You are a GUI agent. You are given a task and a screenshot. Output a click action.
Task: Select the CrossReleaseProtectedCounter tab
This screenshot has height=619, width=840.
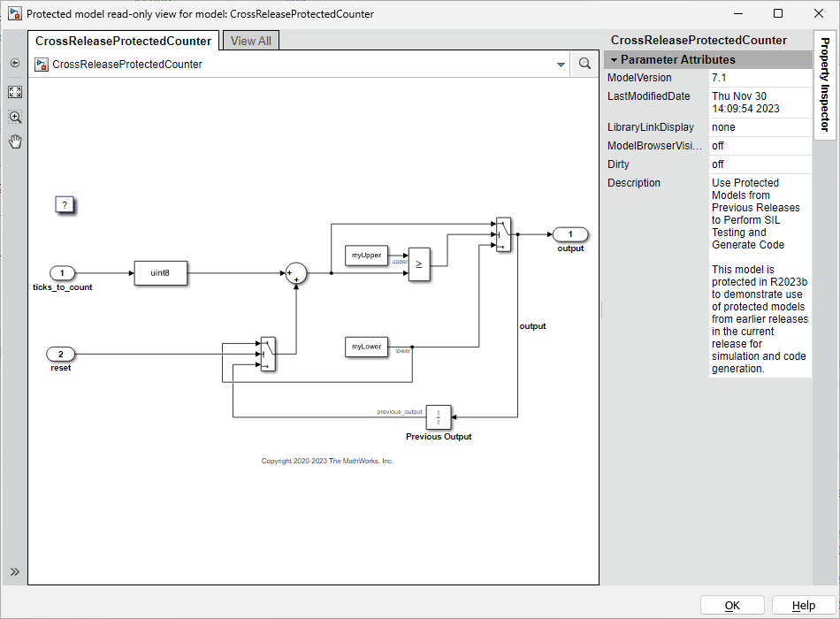pos(121,40)
